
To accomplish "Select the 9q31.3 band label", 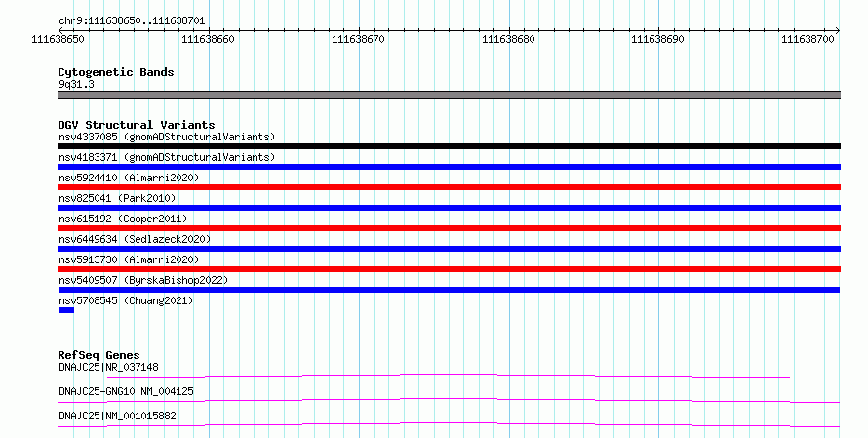I will (x=76, y=84).
